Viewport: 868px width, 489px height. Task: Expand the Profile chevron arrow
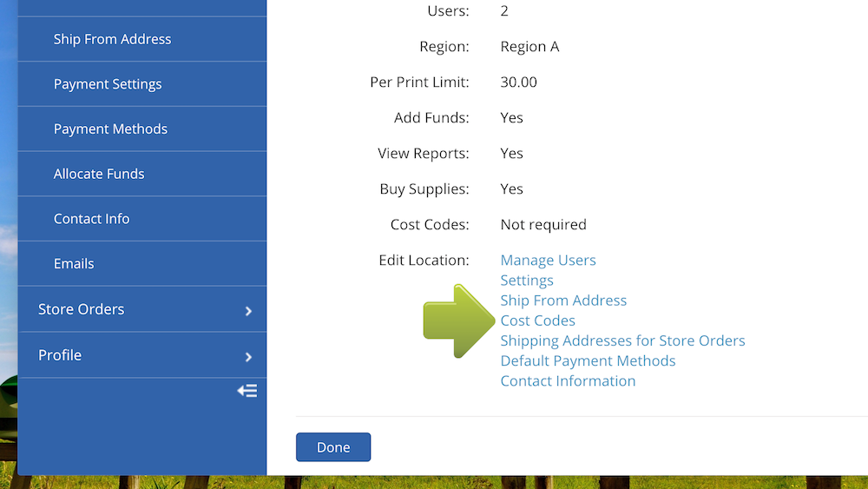click(x=248, y=356)
